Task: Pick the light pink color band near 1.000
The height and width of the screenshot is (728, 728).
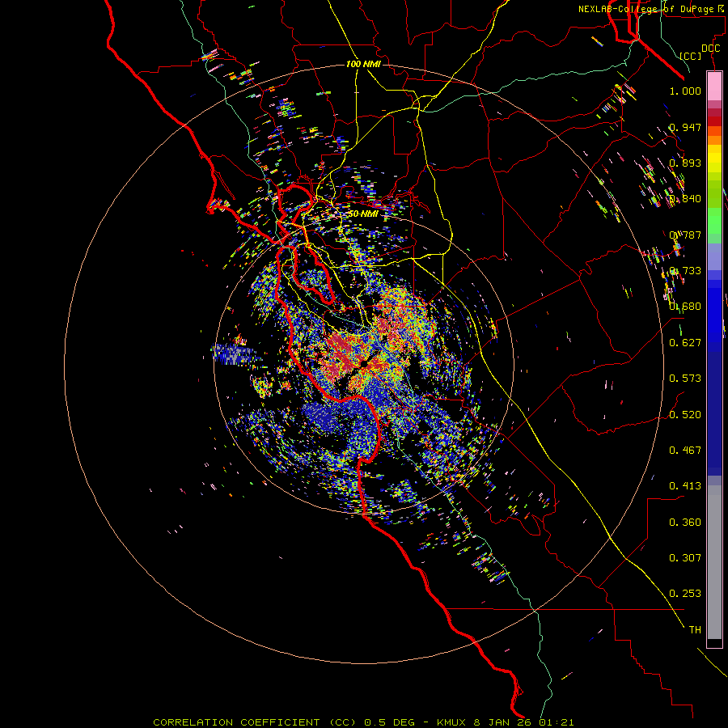Action: [714, 87]
